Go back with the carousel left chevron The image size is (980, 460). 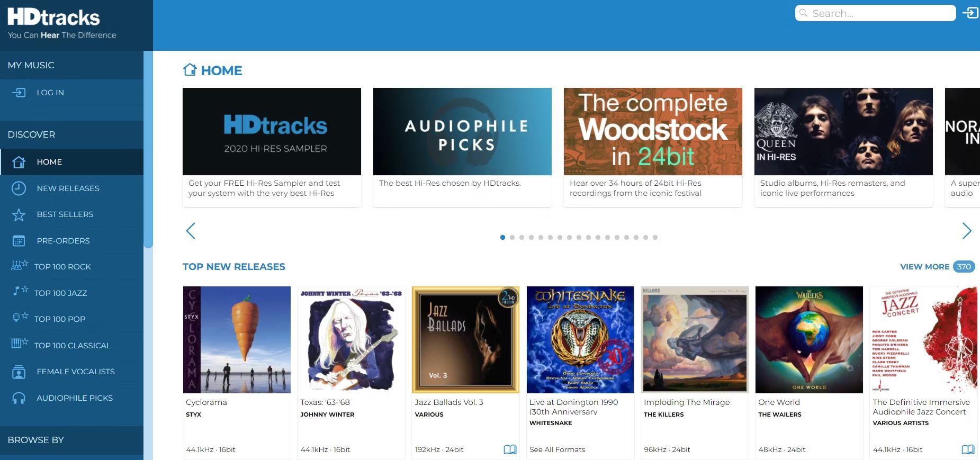[191, 231]
